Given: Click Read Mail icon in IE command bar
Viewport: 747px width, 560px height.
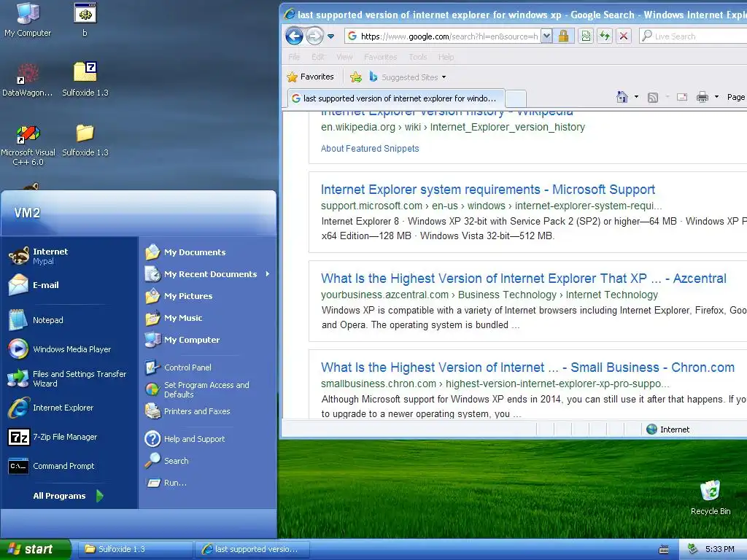Looking at the screenshot, I should coord(682,97).
